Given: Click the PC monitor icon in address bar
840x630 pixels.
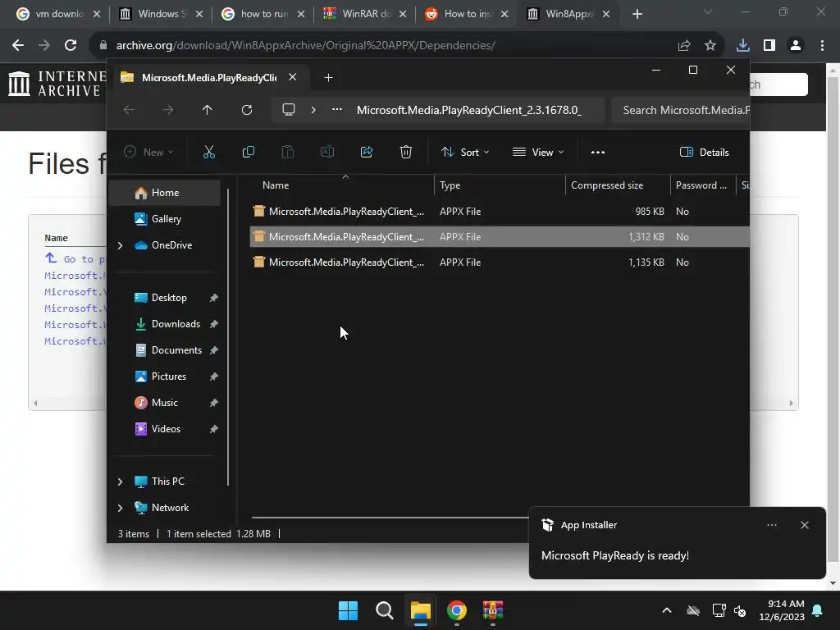Looking at the screenshot, I should (289, 110).
